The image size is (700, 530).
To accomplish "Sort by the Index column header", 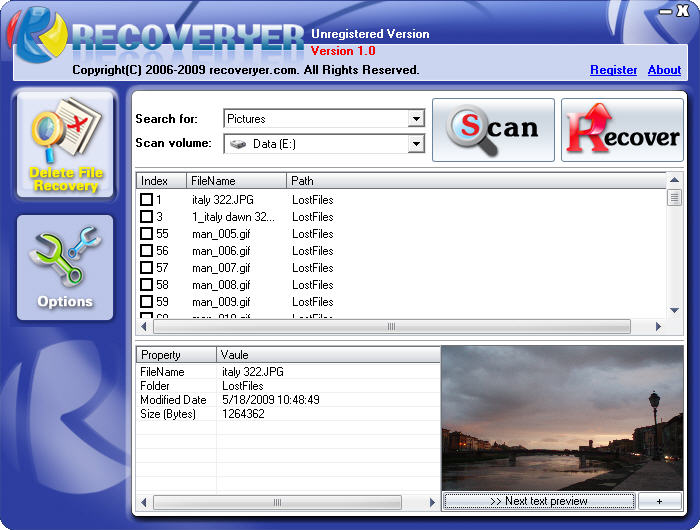I will (x=161, y=181).
